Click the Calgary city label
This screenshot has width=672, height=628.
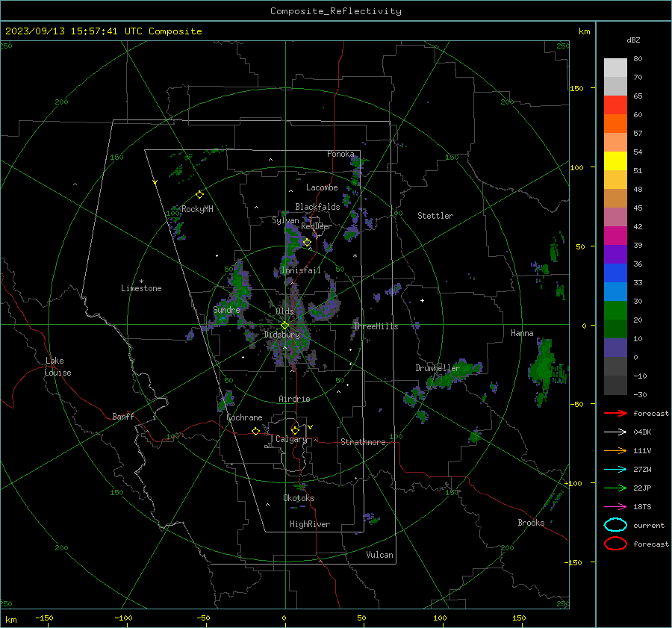(291, 439)
